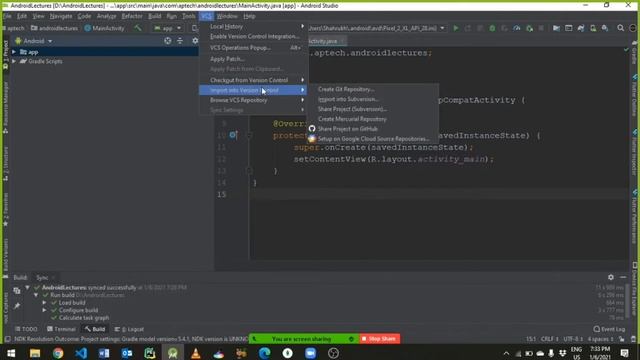Click Calculate task graph build row
Screen dimensions: 640x360
coord(84,318)
